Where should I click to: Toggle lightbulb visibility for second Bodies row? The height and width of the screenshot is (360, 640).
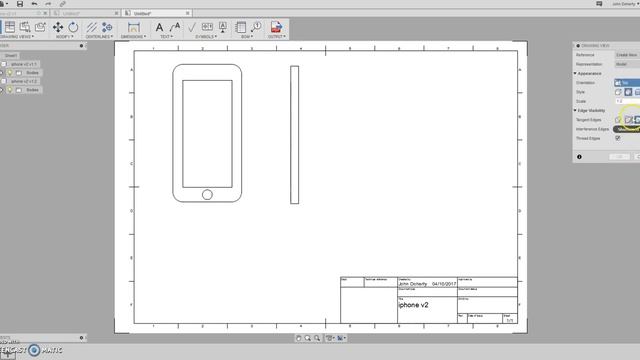10,90
